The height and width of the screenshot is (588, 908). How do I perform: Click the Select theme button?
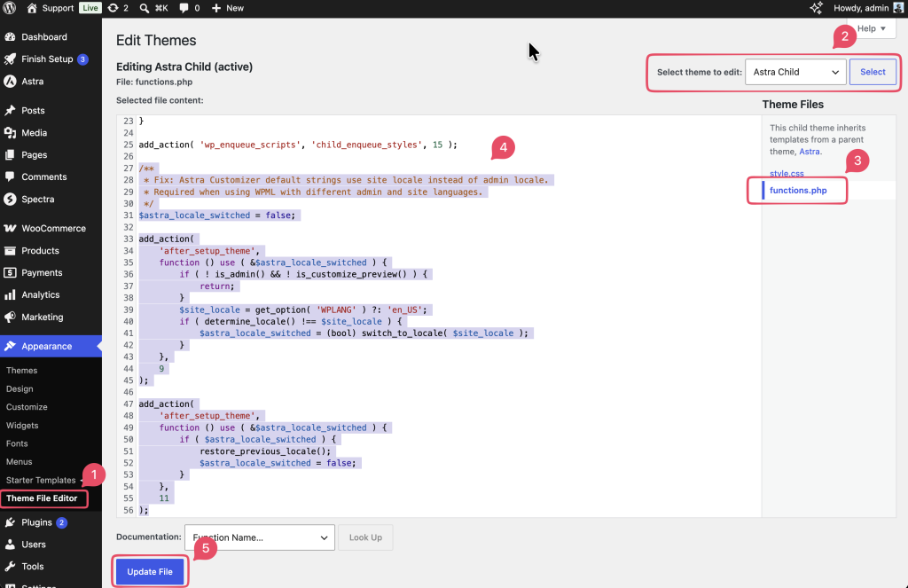click(x=873, y=72)
